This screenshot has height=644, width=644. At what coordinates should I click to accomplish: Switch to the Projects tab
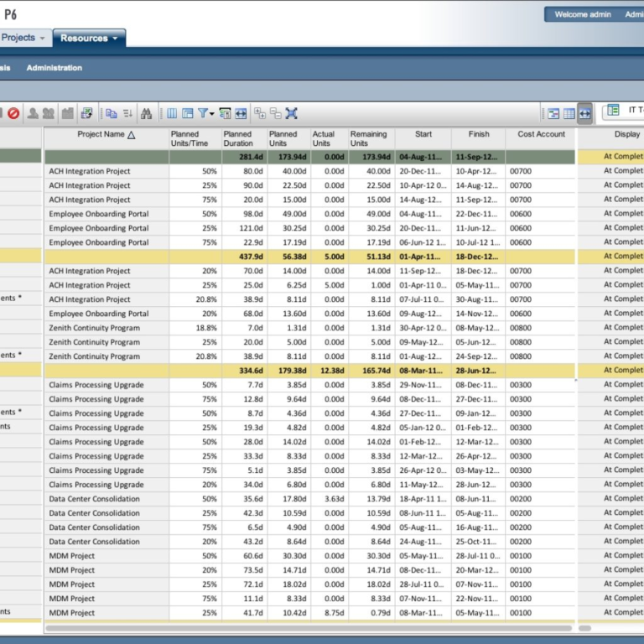tap(17, 38)
